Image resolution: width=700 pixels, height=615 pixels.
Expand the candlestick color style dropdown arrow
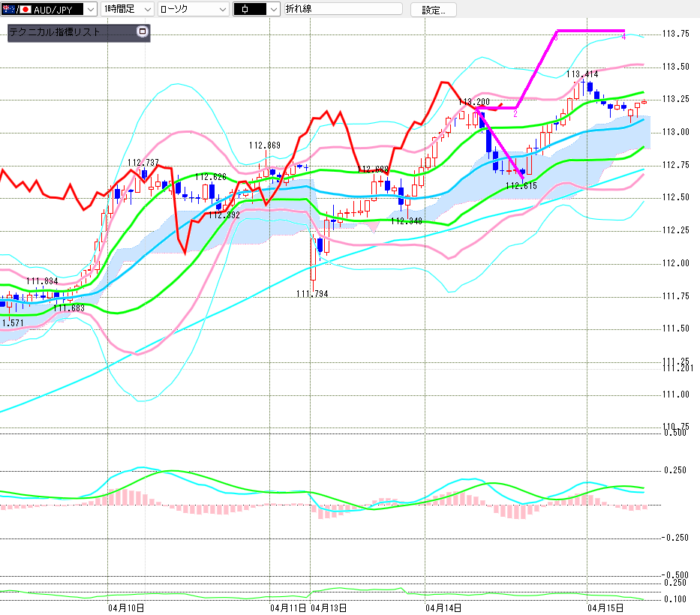[x=272, y=10]
